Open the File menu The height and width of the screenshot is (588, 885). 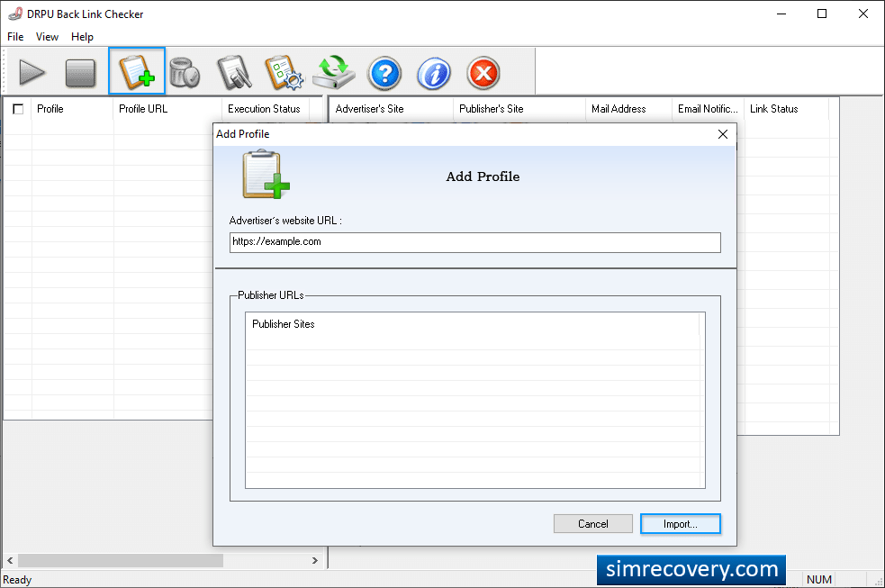click(x=15, y=37)
